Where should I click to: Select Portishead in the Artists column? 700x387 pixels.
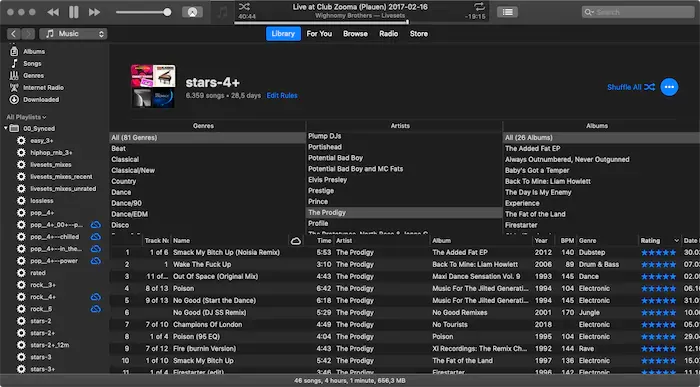point(325,147)
